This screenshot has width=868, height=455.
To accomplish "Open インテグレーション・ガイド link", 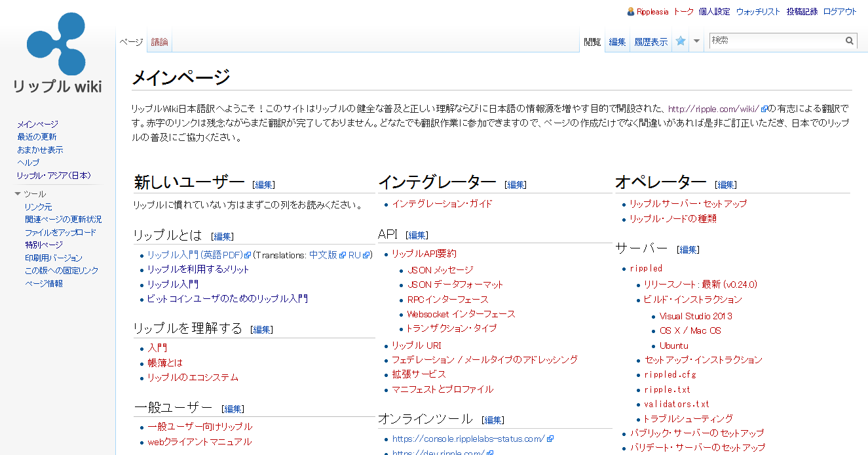I will 442,204.
